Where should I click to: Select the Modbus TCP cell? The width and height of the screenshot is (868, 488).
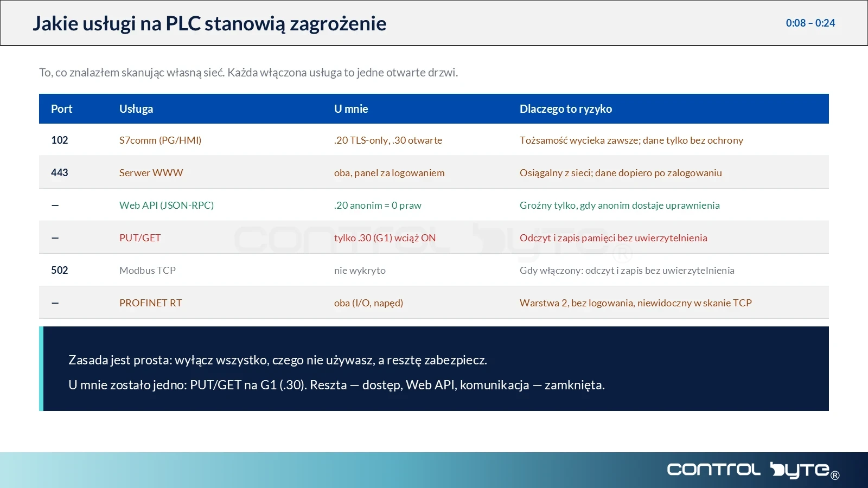click(148, 270)
